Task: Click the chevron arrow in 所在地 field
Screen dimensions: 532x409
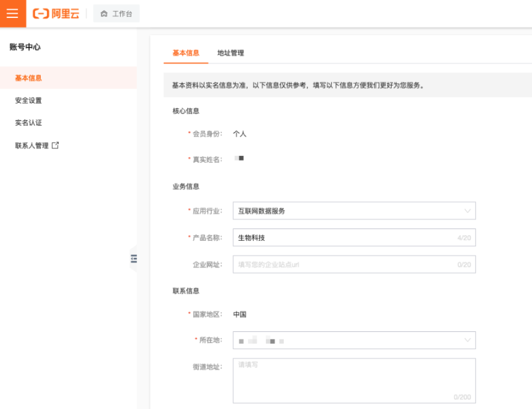Action: (467, 340)
